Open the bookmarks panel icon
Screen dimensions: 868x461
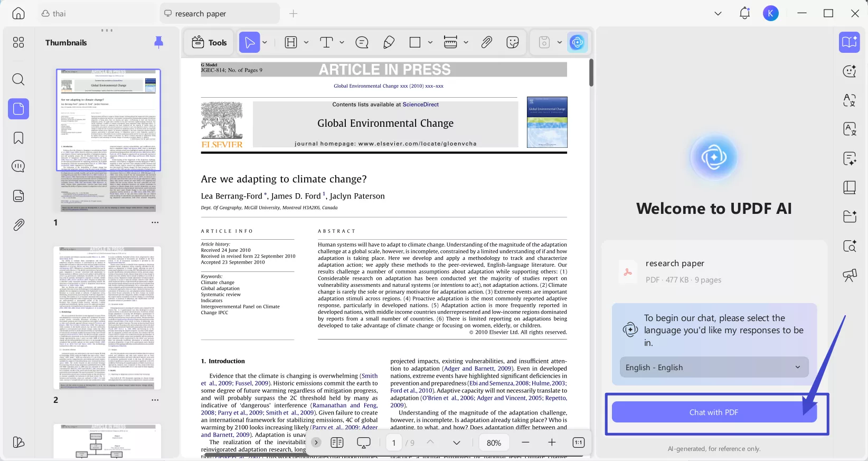coord(18,138)
